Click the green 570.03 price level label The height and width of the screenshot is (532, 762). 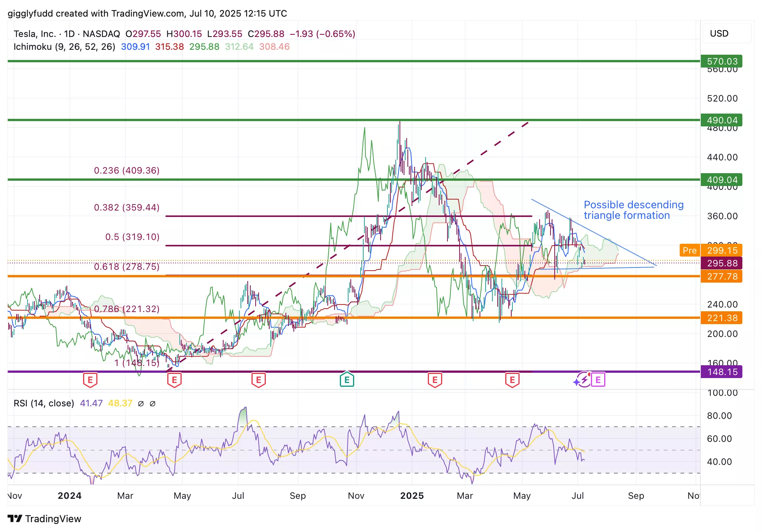coord(722,61)
